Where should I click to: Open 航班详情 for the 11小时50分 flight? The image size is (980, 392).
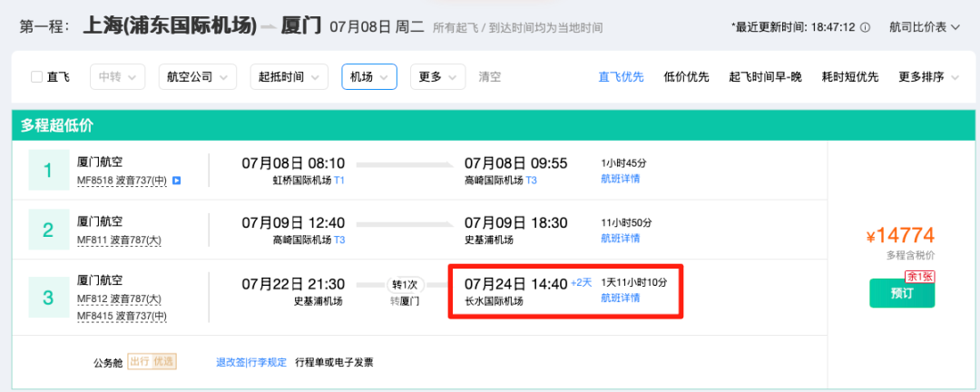(x=620, y=239)
